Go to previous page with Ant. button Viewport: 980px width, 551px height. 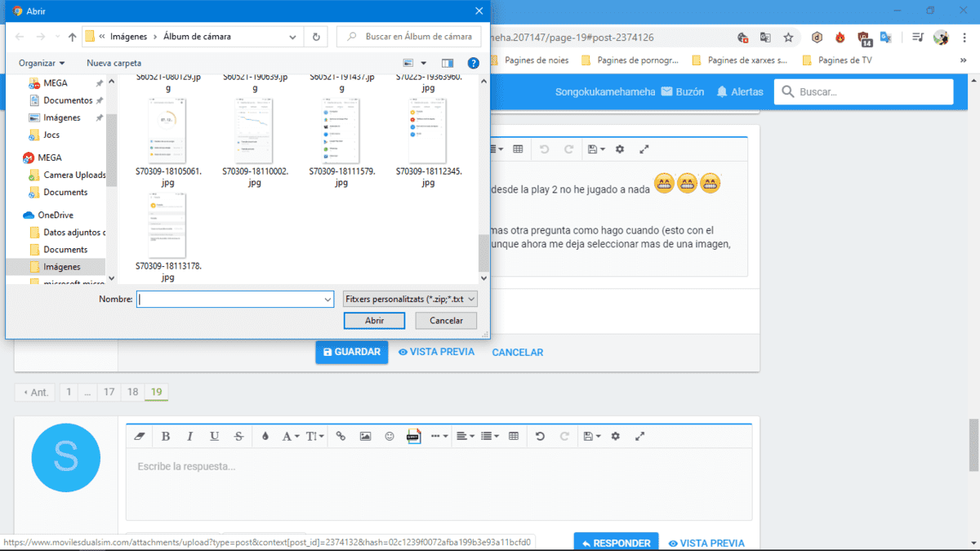[x=36, y=392]
